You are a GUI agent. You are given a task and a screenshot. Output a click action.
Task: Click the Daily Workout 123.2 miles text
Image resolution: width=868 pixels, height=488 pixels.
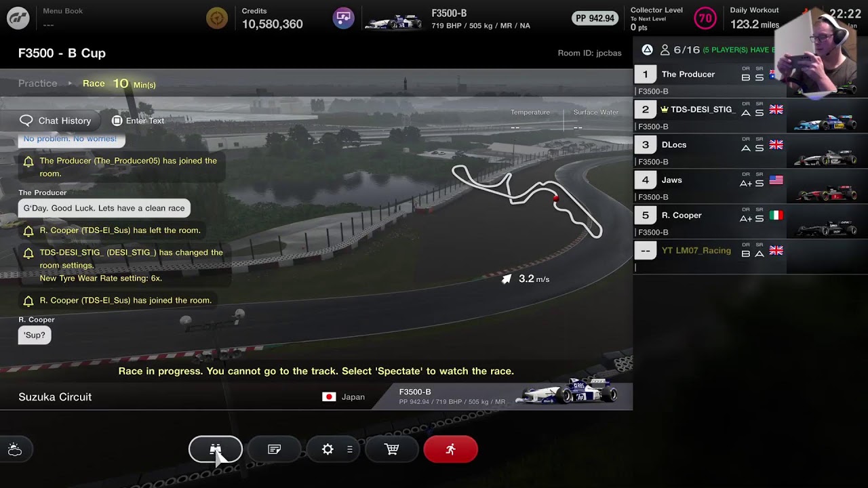[x=755, y=24]
